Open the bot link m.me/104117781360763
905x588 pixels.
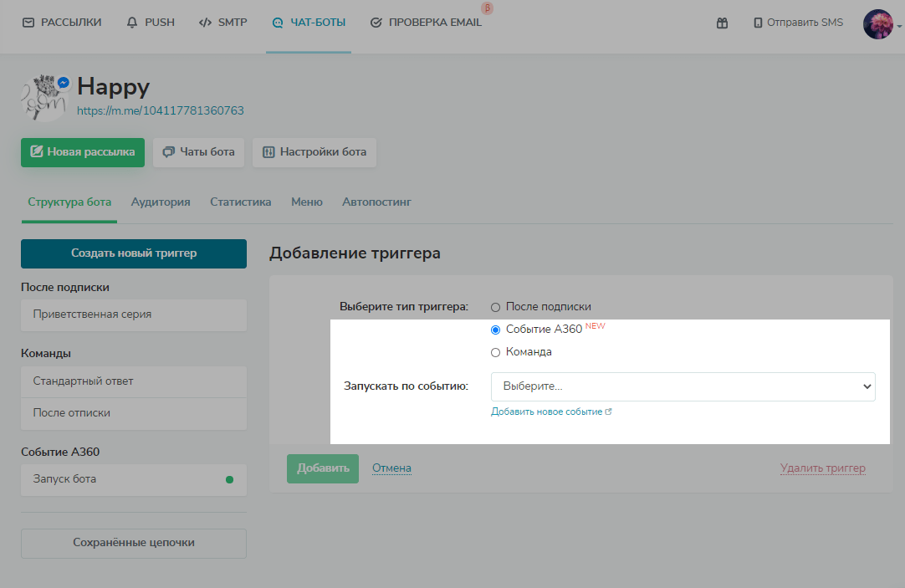point(161,110)
